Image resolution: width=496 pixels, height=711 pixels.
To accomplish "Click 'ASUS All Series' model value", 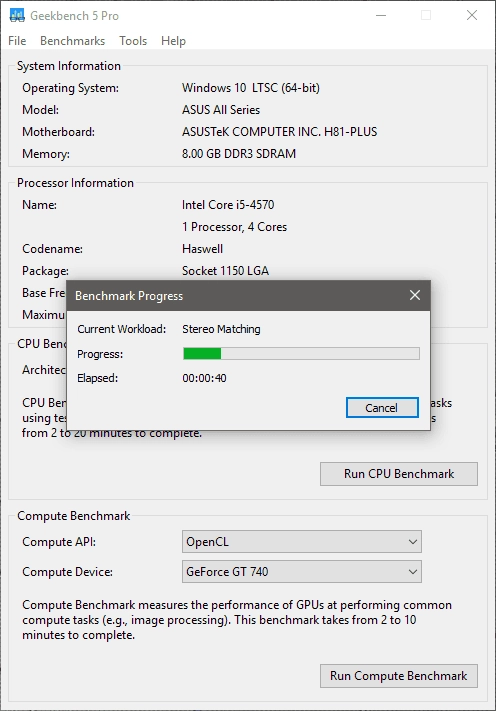I will point(221,110).
